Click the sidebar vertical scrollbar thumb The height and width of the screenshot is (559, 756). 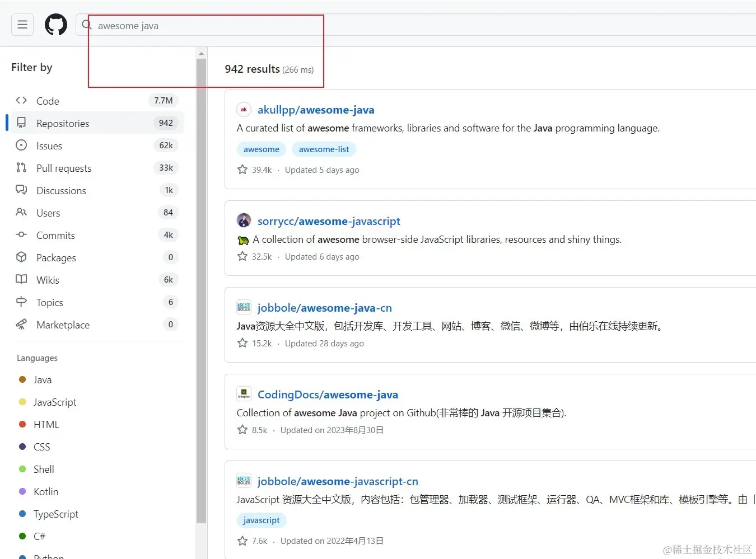(x=201, y=291)
